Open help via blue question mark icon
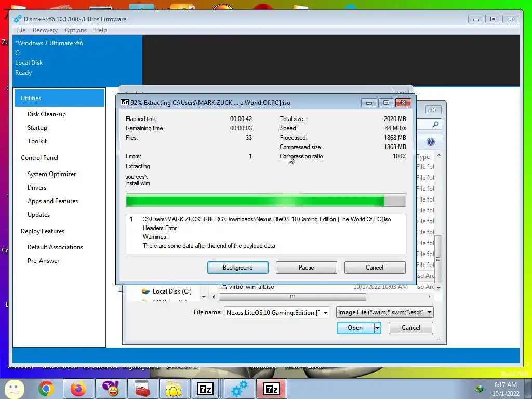The image size is (532, 399). [x=431, y=142]
